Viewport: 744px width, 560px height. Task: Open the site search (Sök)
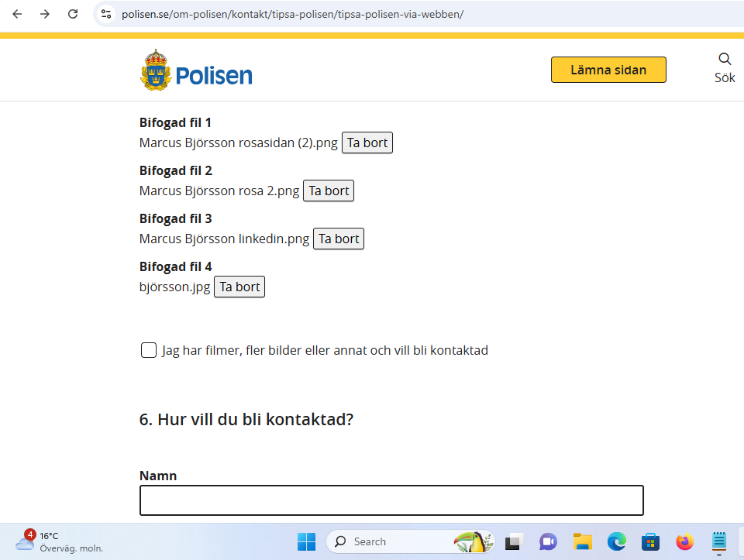(x=725, y=68)
